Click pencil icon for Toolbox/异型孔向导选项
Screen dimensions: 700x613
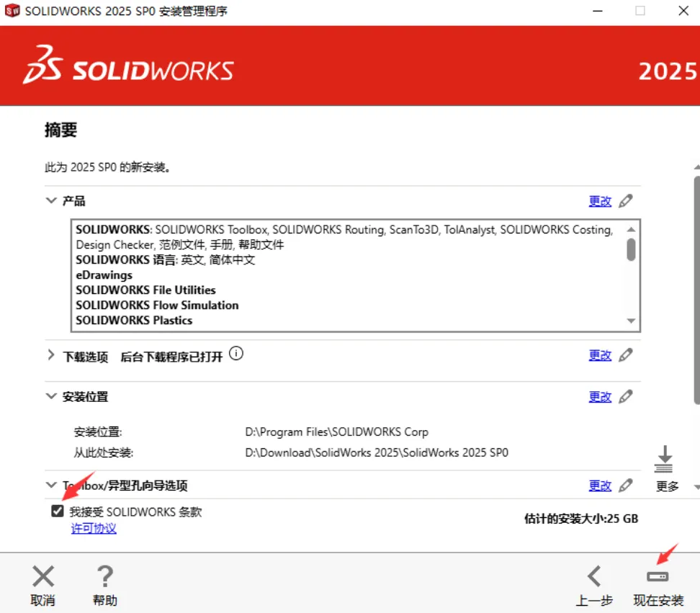point(626,486)
